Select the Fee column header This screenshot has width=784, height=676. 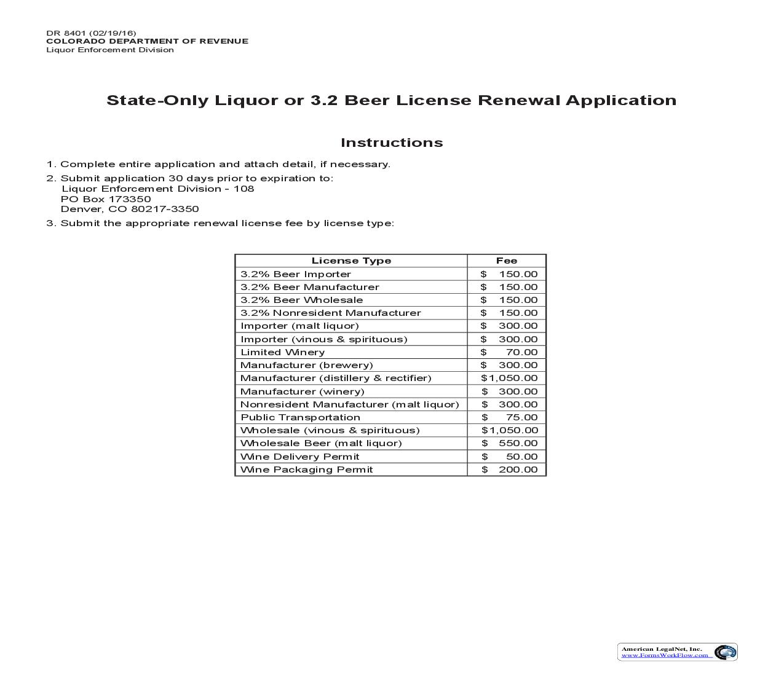tap(505, 261)
